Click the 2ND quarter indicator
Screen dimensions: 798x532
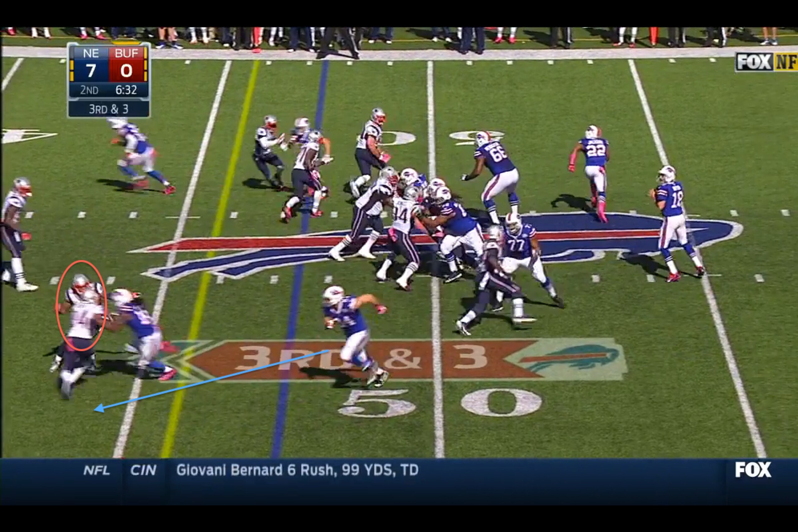click(89, 90)
